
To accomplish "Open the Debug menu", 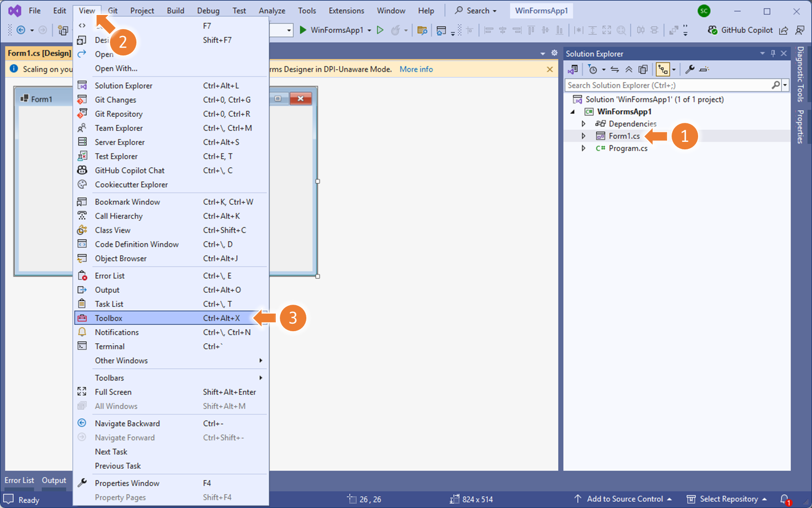I will point(208,10).
